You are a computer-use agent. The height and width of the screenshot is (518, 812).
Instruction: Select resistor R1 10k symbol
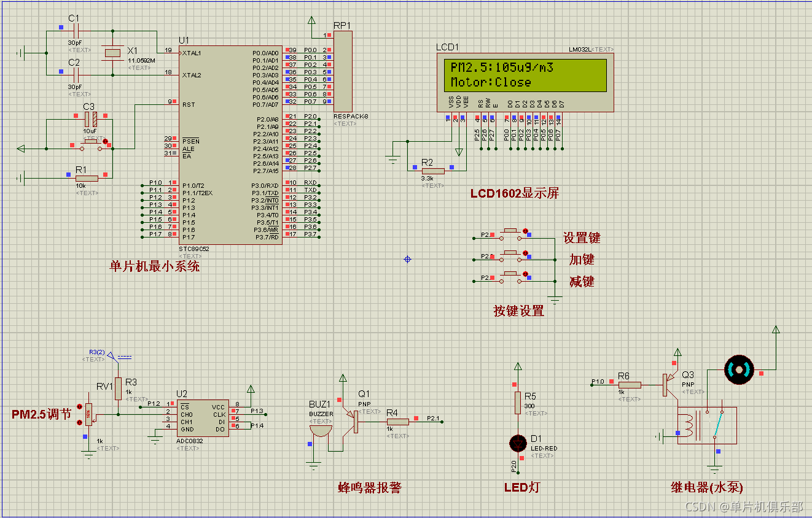pyautogui.click(x=87, y=178)
